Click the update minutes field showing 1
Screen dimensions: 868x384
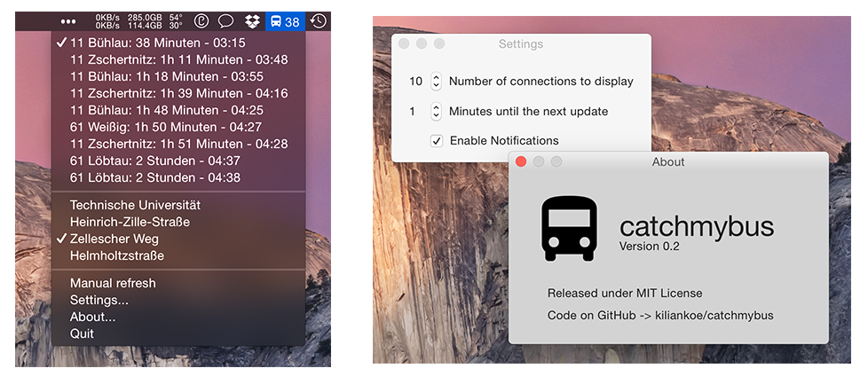(x=413, y=111)
